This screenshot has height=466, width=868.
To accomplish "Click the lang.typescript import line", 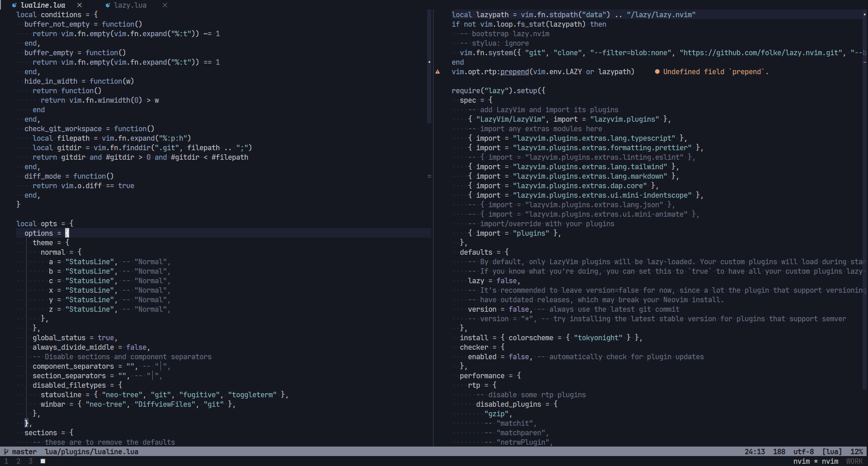I will tap(578, 138).
